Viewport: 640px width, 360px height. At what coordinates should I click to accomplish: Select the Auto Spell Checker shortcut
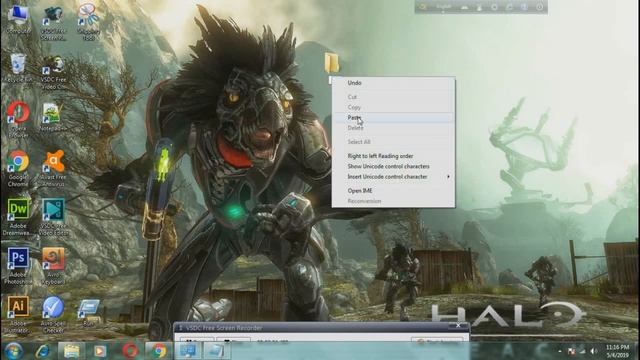pos(53,314)
